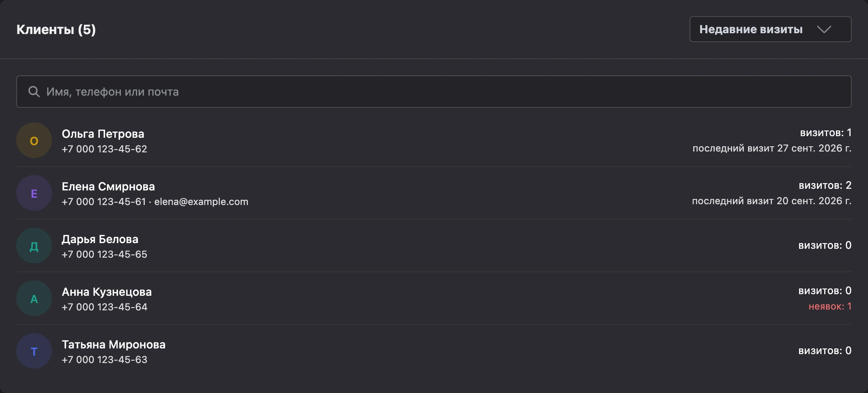Open client Анна Кузнецова
Viewport: 868px width, 393px height.
(x=434, y=298)
